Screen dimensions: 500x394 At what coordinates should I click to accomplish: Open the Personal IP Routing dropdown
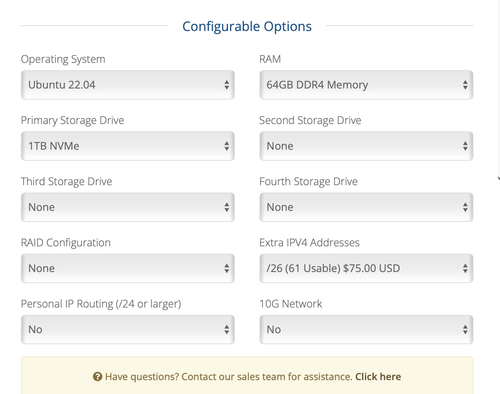(x=128, y=329)
